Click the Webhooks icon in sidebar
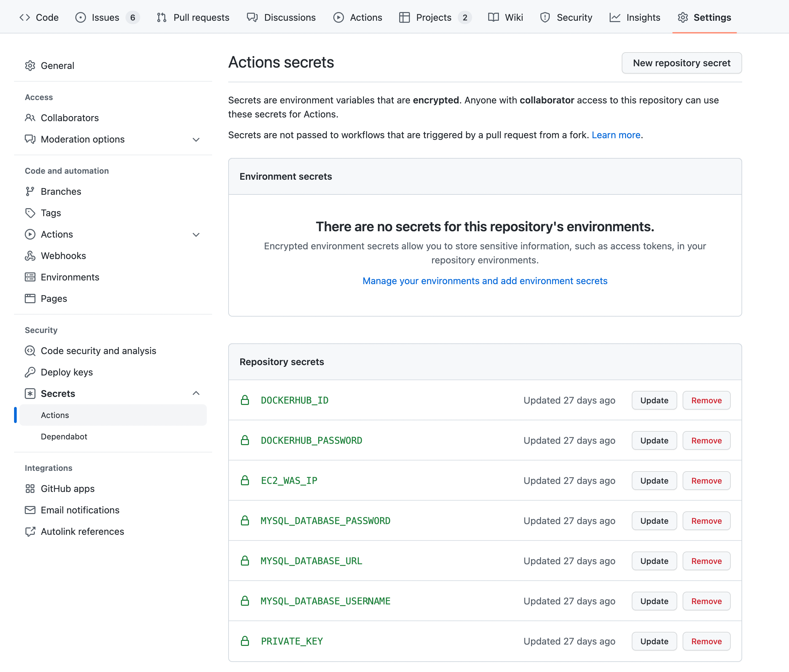Image resolution: width=789 pixels, height=672 pixels. point(30,256)
